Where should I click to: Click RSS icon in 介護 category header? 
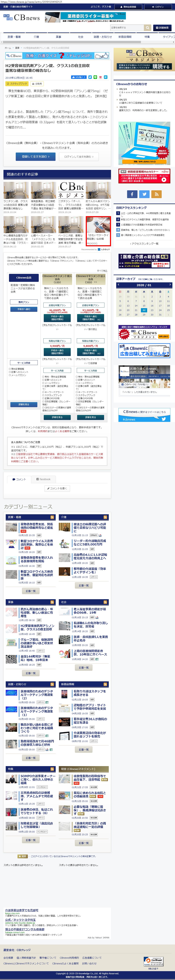click(105, 517)
